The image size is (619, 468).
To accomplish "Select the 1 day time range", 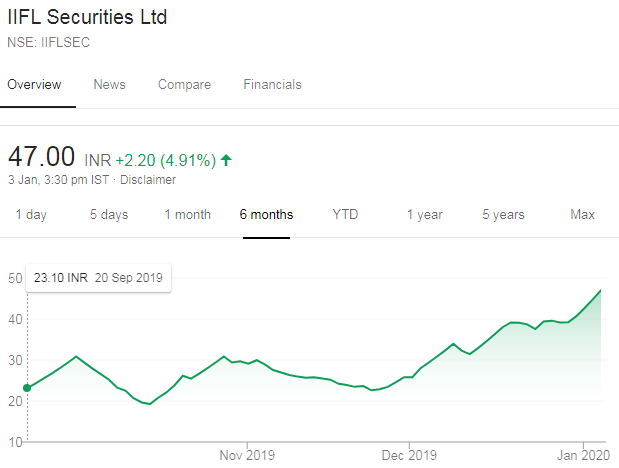I will click(x=31, y=215).
